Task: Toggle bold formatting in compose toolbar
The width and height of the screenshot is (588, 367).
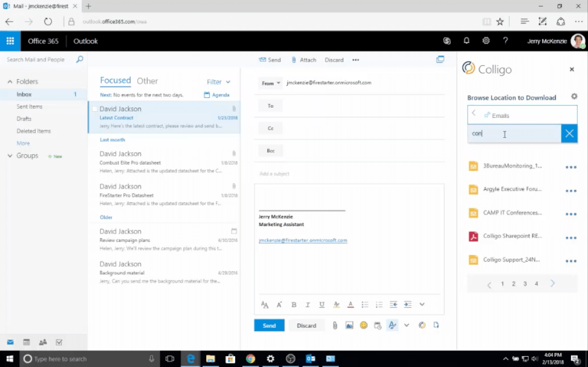Action: 294,304
